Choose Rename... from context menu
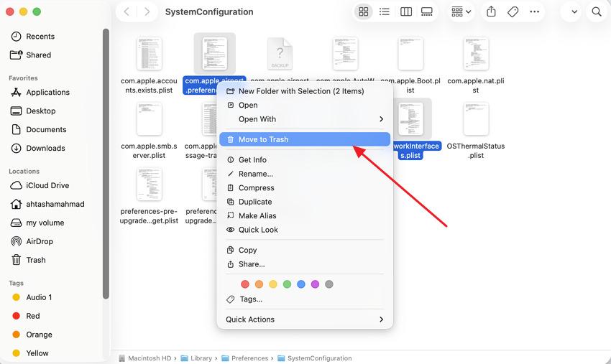This screenshot has width=611, height=364. pyautogui.click(x=305, y=174)
